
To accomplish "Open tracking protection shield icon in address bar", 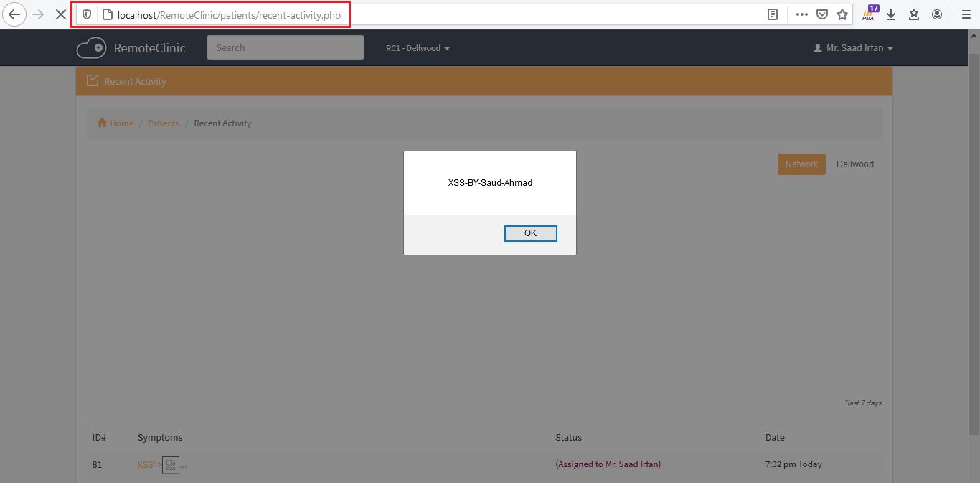I will click(87, 14).
